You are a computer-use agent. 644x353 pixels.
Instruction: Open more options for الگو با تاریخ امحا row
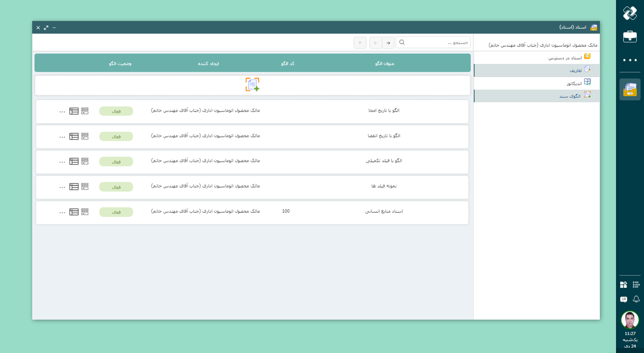[x=62, y=111]
